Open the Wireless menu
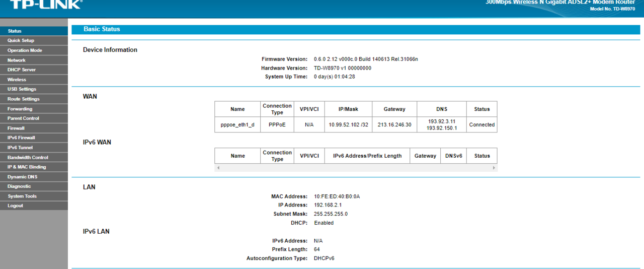The height and width of the screenshot is (269, 644). (34, 80)
